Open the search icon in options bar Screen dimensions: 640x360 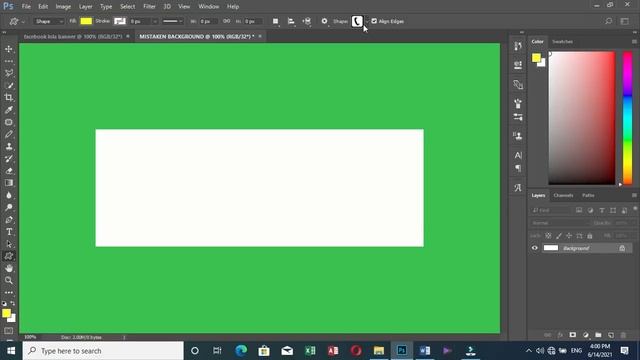point(609,21)
